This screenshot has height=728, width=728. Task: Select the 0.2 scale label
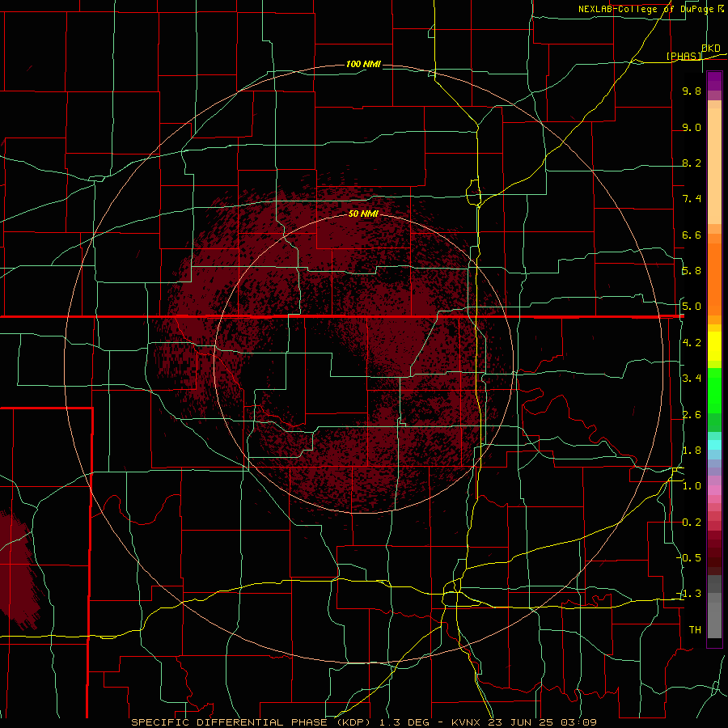(x=692, y=523)
